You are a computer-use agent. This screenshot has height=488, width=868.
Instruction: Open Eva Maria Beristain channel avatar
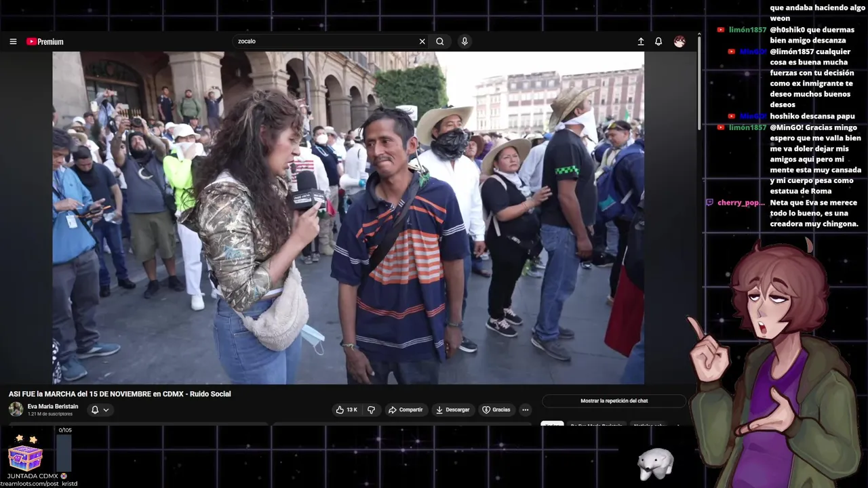[16, 409]
